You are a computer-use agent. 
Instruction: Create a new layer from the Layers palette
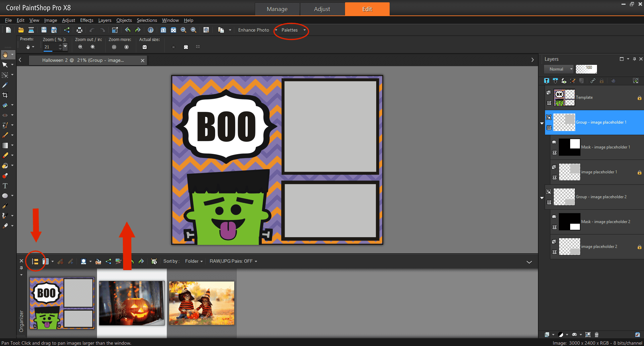pos(547,335)
